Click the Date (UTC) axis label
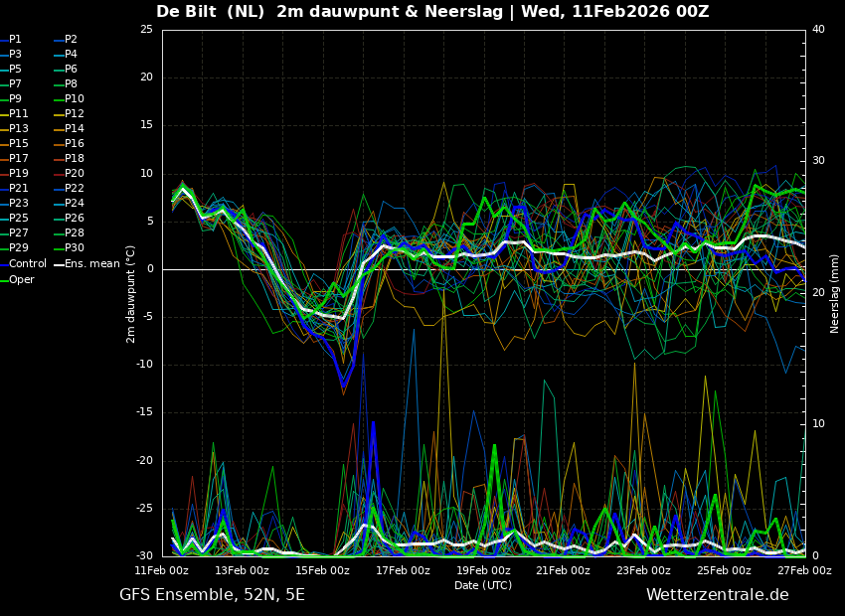This screenshot has width=845, height=616. [x=483, y=585]
